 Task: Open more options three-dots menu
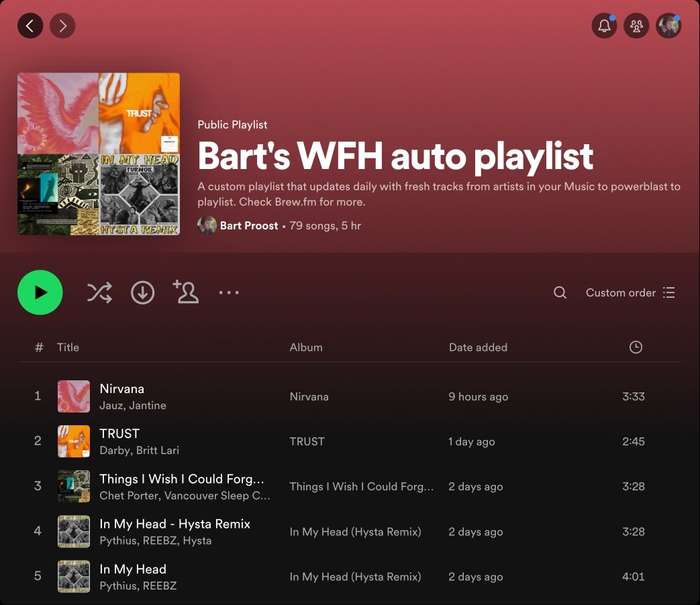(x=229, y=292)
